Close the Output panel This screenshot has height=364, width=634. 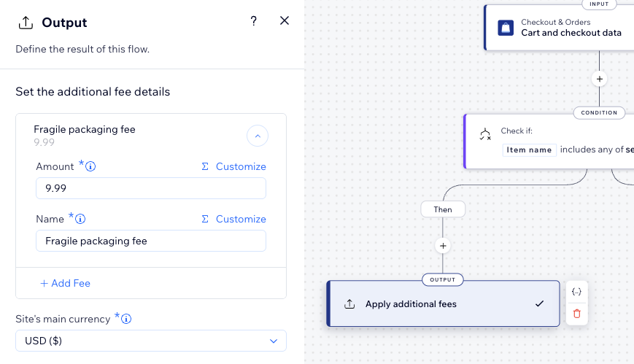coord(285,21)
